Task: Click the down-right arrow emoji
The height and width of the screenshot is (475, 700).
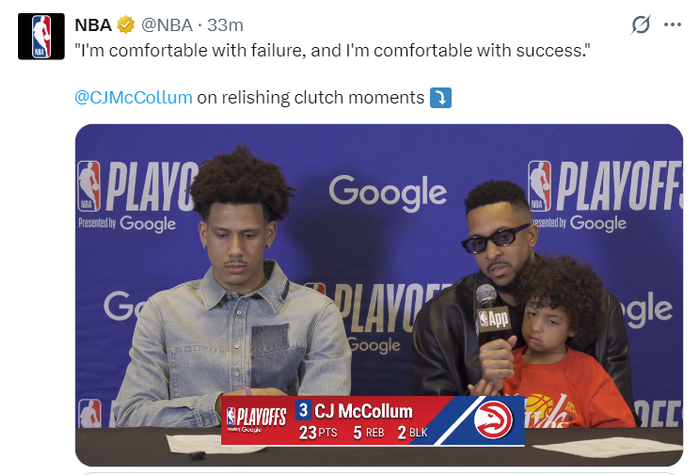Action: 441,97
